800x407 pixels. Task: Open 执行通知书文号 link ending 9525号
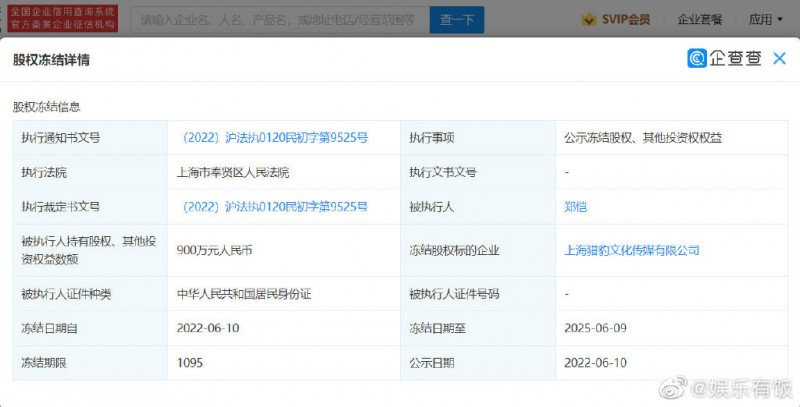[x=276, y=137]
